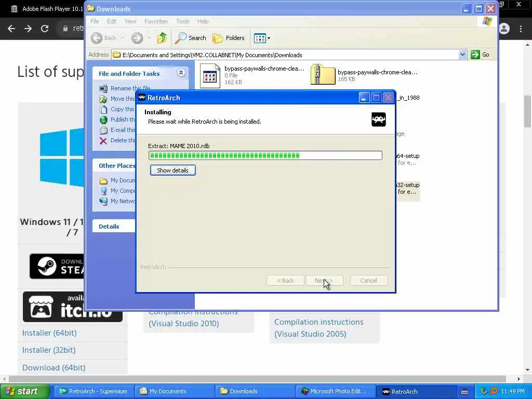Screen dimensions: 532x399
Task: Click the RetroArch logo in installer header
Action: pos(379,119)
